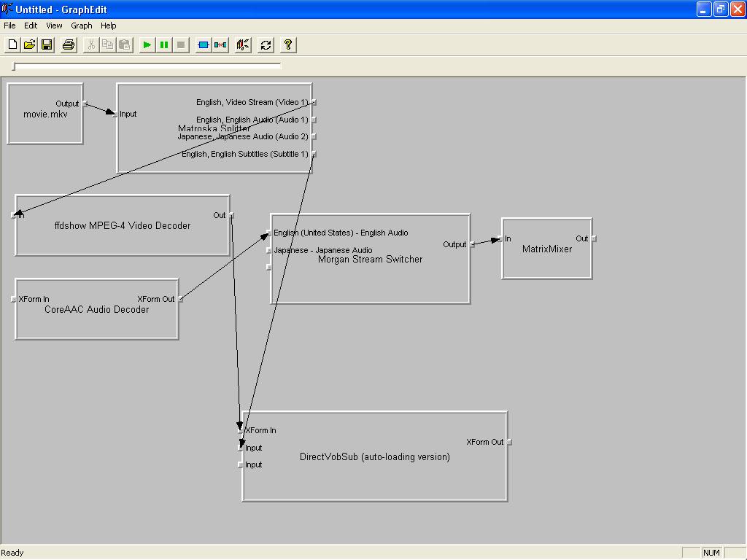Refresh the graph view
The height and width of the screenshot is (560, 747).
(266, 44)
